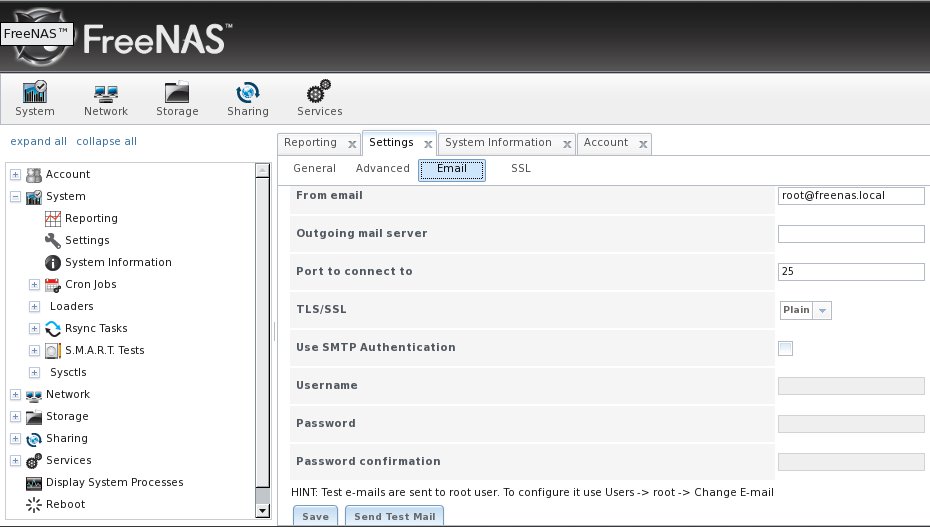The height and width of the screenshot is (527, 930).
Task: Enable Use SMTP Authentication checkbox
Action: pos(785,348)
